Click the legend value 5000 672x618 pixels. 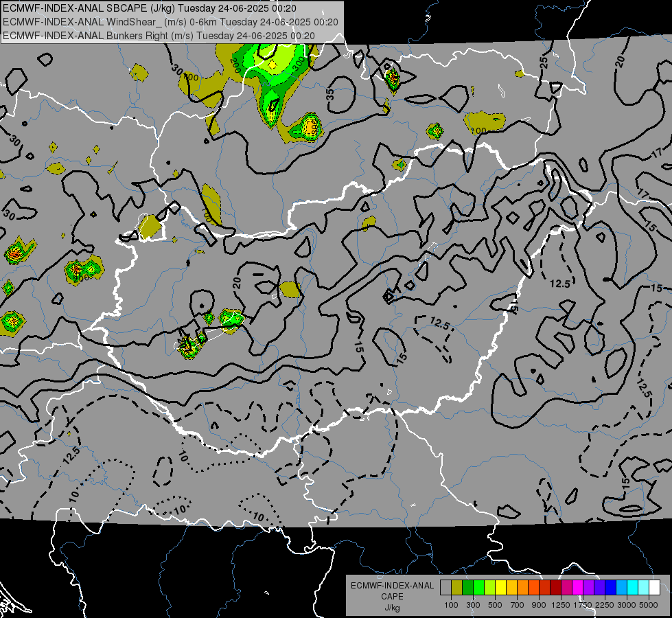(649, 605)
